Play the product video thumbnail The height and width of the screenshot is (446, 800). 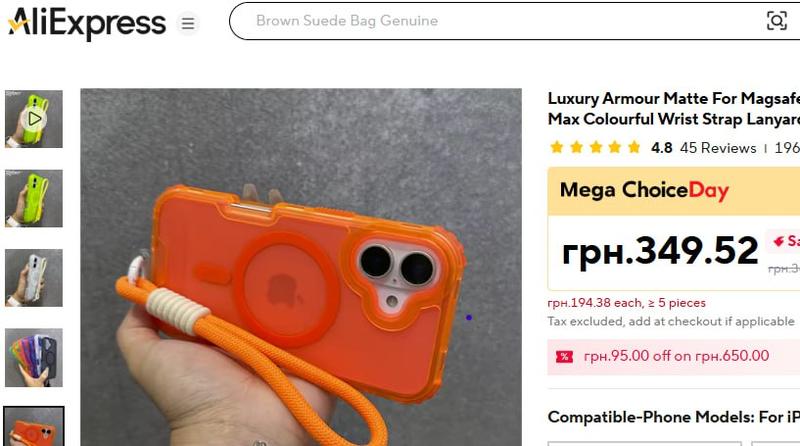pos(34,119)
